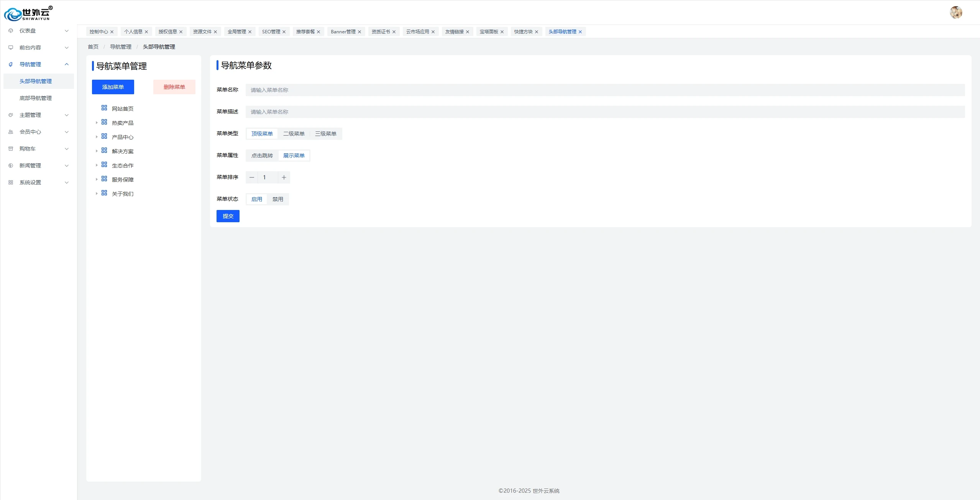The width and height of the screenshot is (980, 500).
Task: Select 二级菜单 menu type option
Action: (294, 134)
